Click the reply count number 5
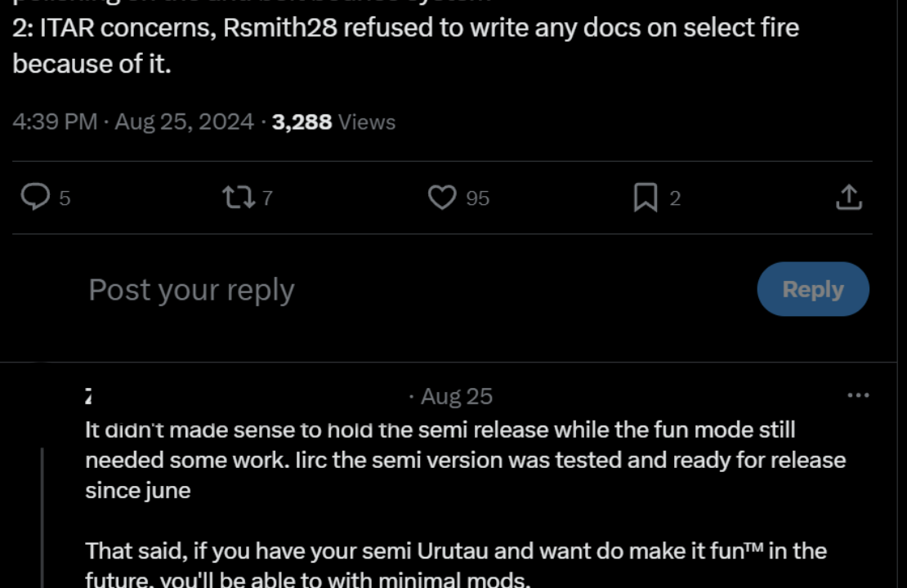 [x=65, y=198]
